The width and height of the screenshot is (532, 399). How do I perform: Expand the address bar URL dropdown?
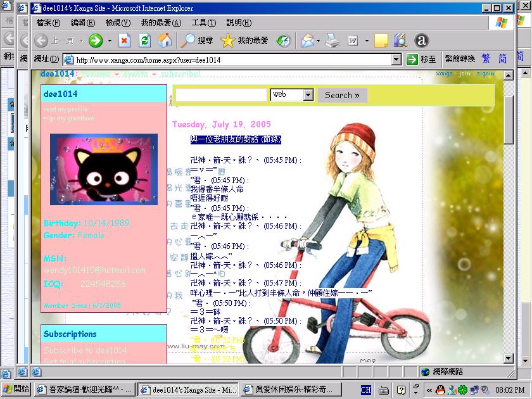click(x=396, y=60)
